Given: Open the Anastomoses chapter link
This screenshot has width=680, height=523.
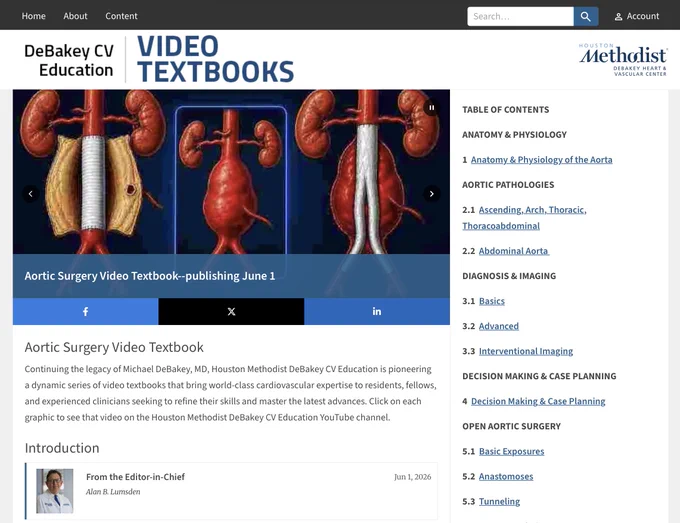Looking at the screenshot, I should (x=506, y=477).
